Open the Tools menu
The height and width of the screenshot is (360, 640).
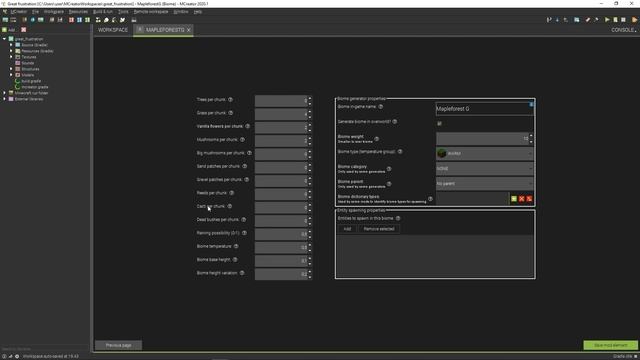tap(123, 12)
